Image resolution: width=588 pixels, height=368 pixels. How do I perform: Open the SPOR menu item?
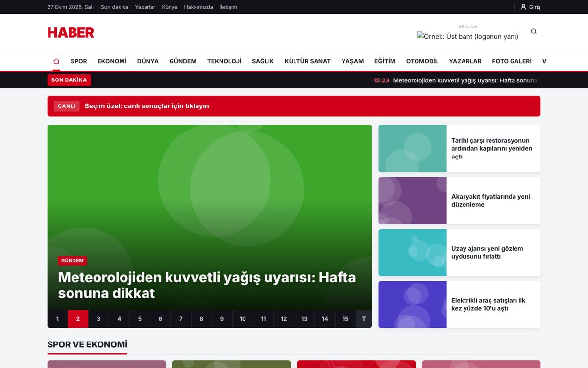(x=79, y=61)
